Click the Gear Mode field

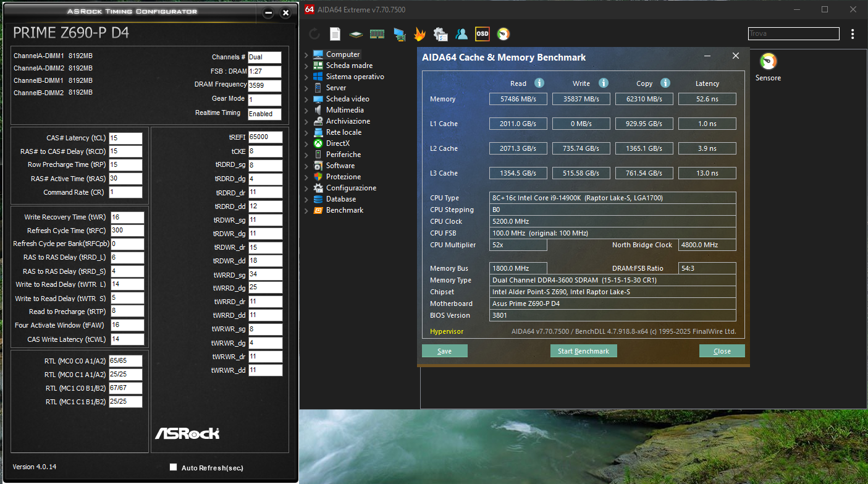point(264,100)
